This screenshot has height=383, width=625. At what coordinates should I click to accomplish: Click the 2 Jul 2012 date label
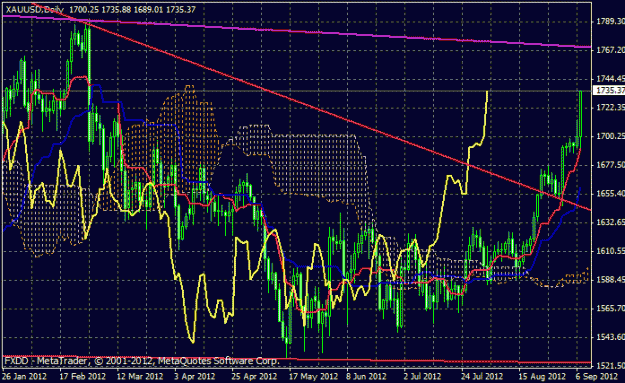[x=422, y=376]
